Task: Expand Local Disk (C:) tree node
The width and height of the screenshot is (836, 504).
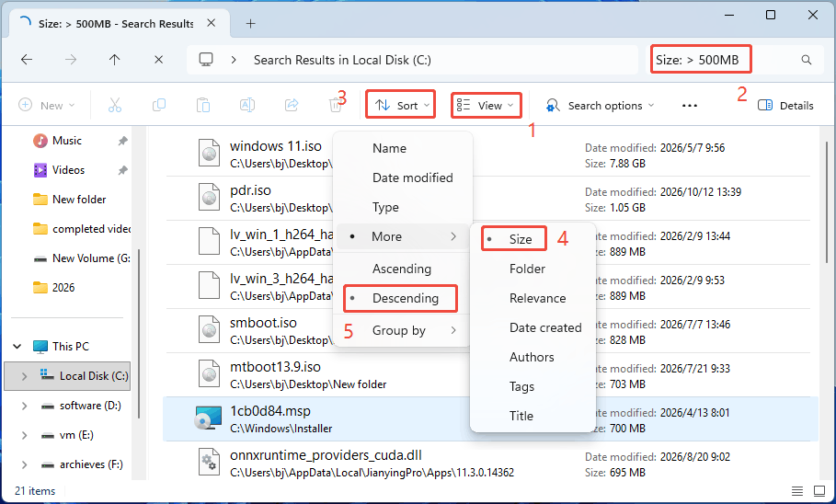Action: 24,376
